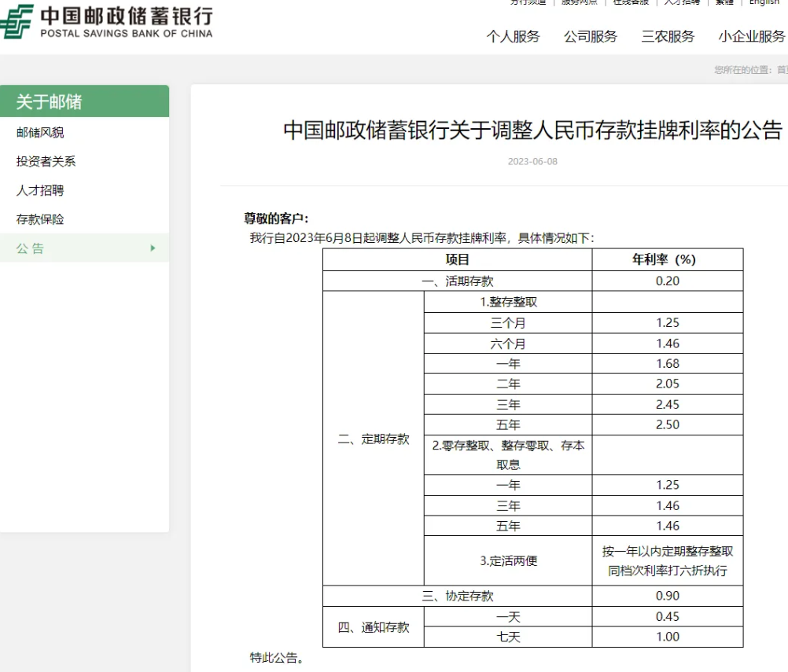Click the 2.零存整取、整存零取、存本取息 subheading

pyautogui.click(x=508, y=455)
